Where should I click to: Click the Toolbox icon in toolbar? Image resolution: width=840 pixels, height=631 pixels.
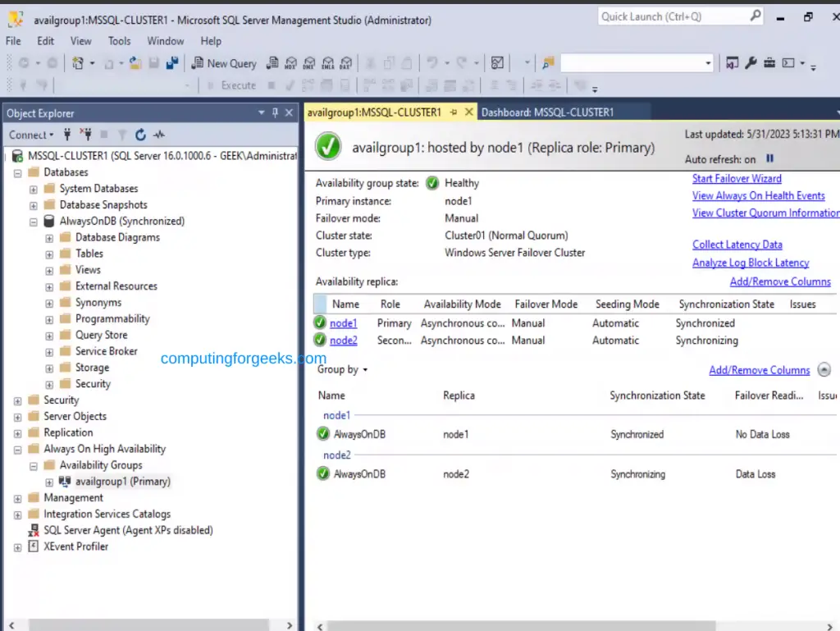click(x=769, y=63)
